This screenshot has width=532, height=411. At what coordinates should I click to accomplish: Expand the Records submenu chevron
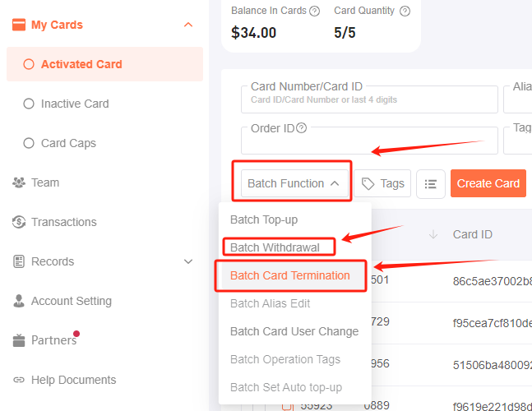[188, 261]
